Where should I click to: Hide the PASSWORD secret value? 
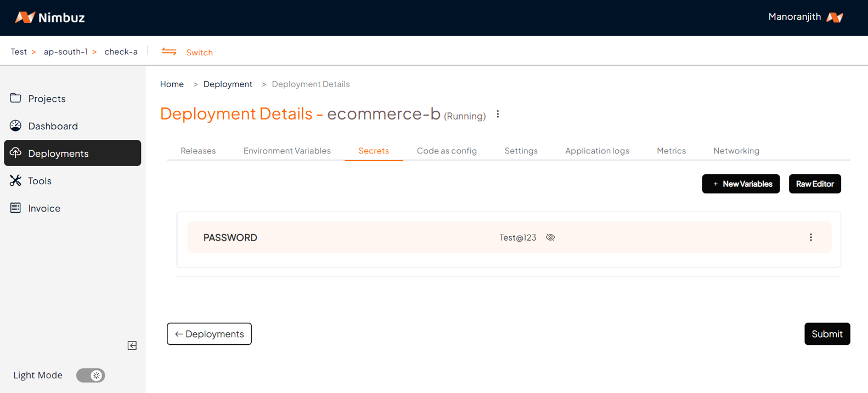[x=550, y=237]
